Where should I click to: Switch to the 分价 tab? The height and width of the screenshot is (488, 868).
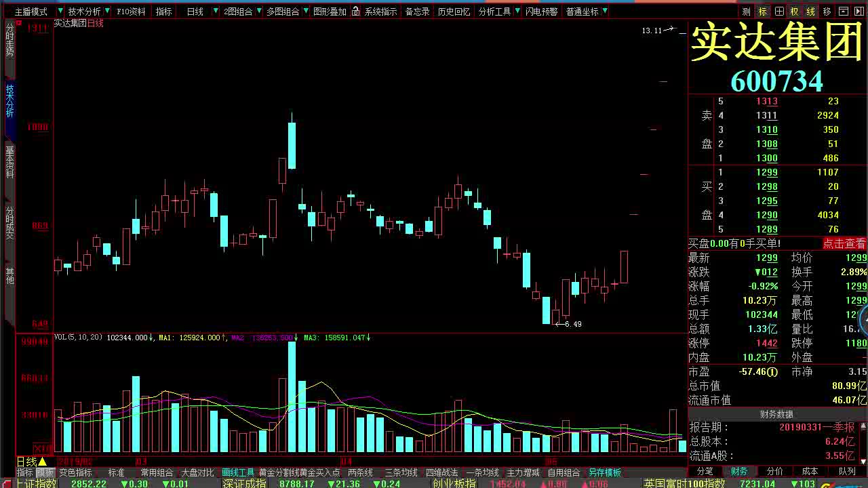point(774,471)
